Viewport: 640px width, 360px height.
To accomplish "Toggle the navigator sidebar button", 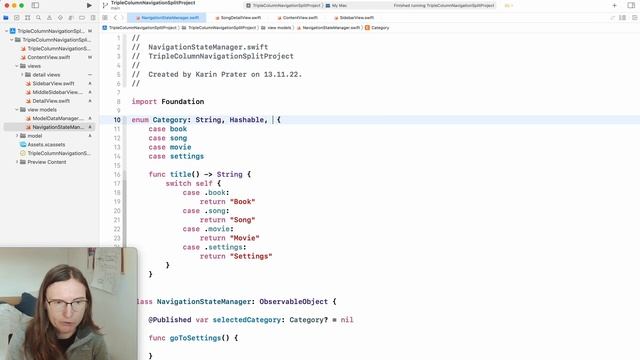I will [x=35, y=5].
